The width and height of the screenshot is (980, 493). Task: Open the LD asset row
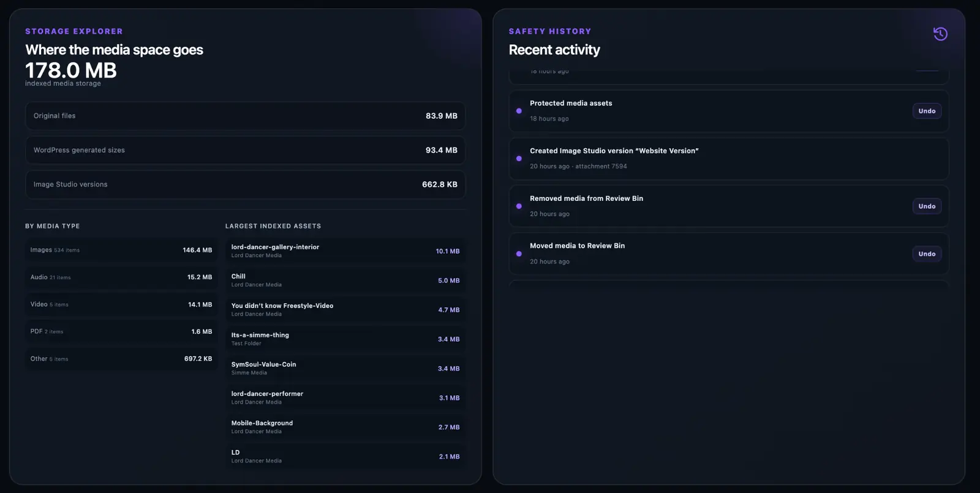[345, 457]
